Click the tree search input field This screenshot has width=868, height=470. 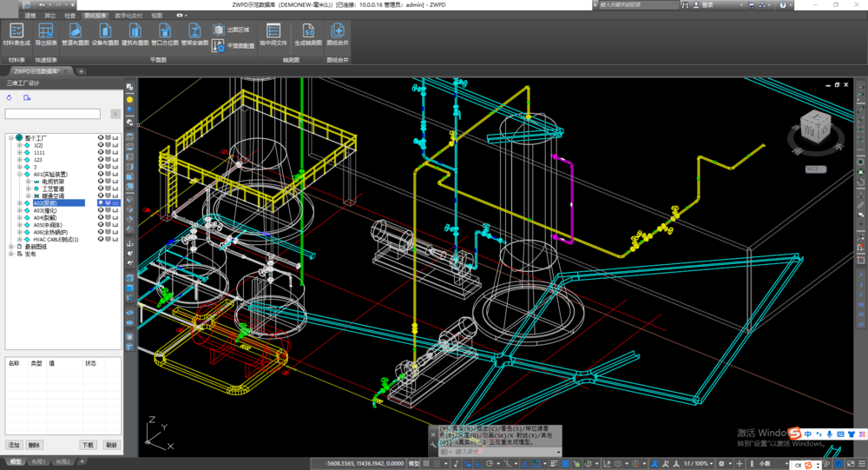[x=53, y=114]
